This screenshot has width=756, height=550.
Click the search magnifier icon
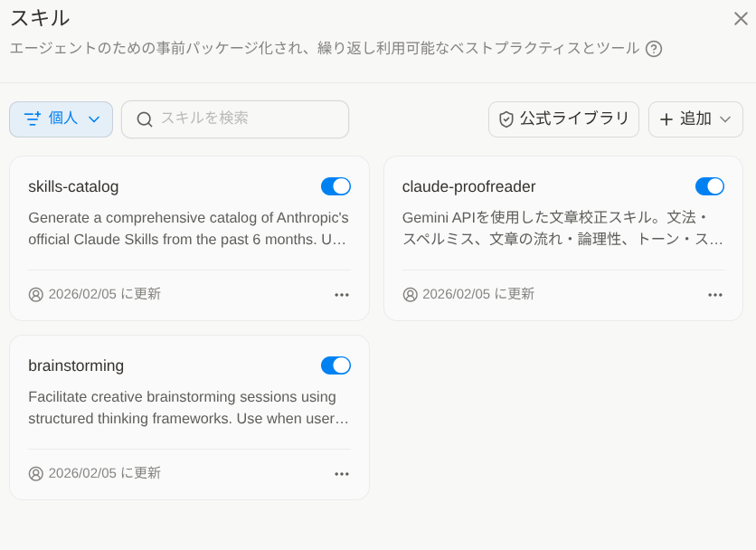click(145, 119)
